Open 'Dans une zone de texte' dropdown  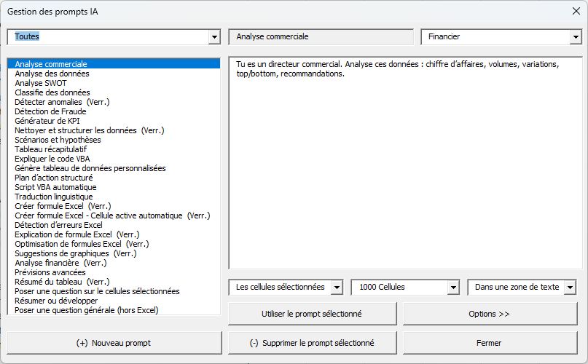point(570,288)
